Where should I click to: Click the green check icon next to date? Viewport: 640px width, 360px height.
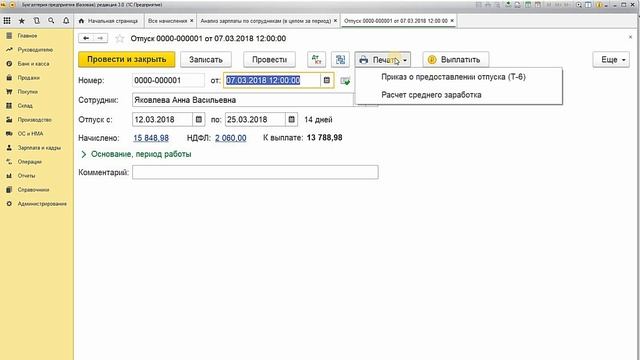pos(345,81)
